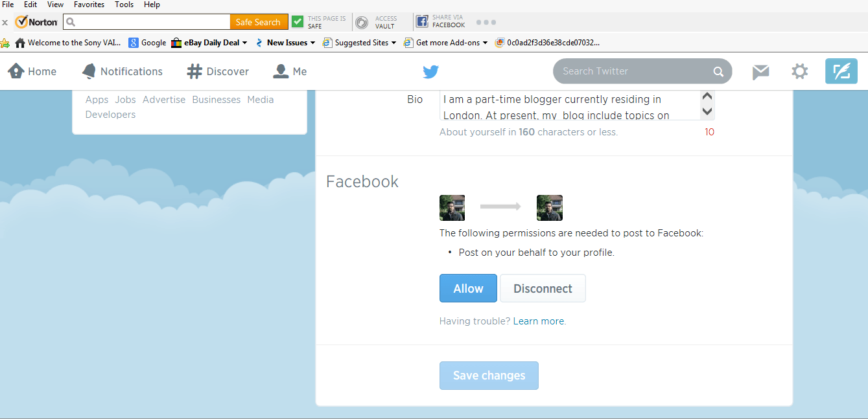Open the Google favorite link

[147, 43]
